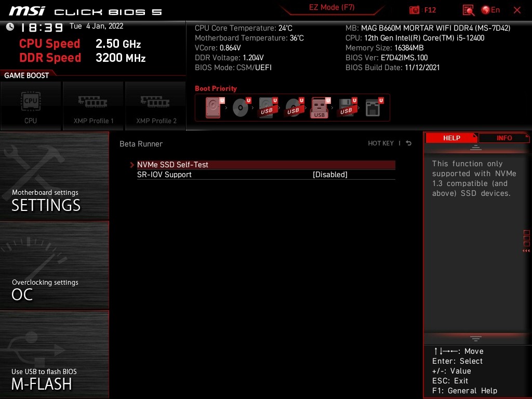The width and height of the screenshot is (532, 399).
Task: Switch to the HELP tab
Action: point(451,138)
